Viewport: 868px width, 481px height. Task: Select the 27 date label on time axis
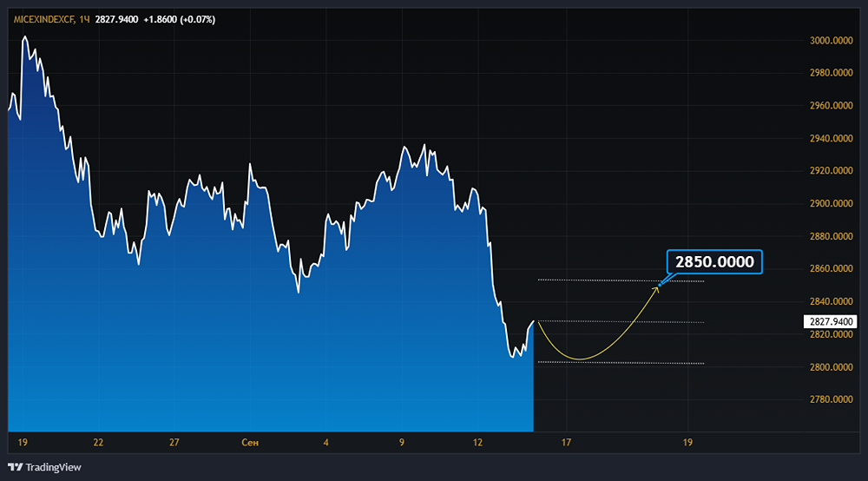pos(174,443)
